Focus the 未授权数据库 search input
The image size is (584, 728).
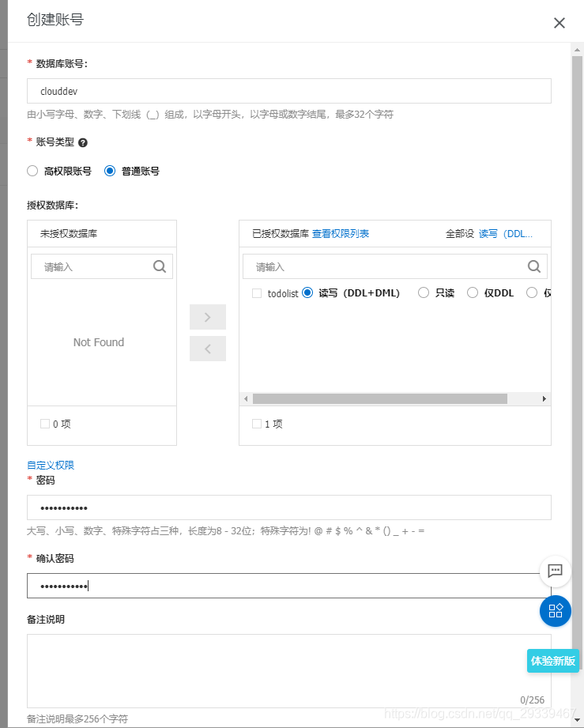point(102,266)
